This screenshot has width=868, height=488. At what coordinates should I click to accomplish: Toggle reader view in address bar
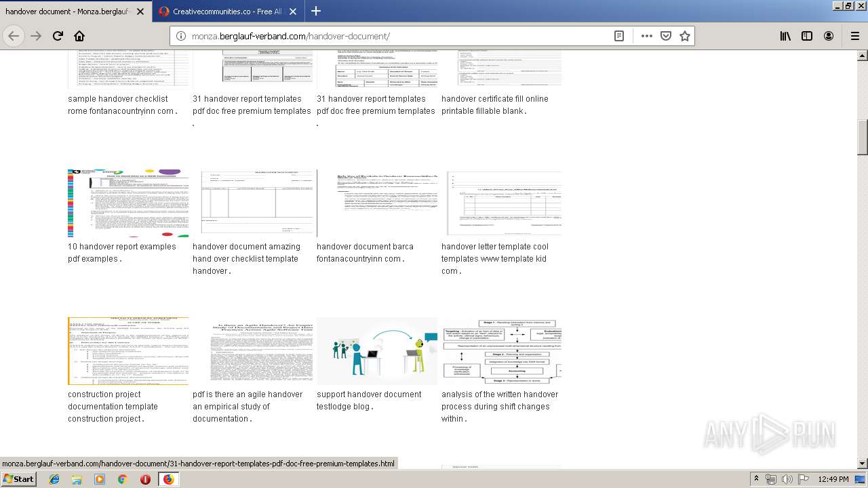tap(619, 36)
